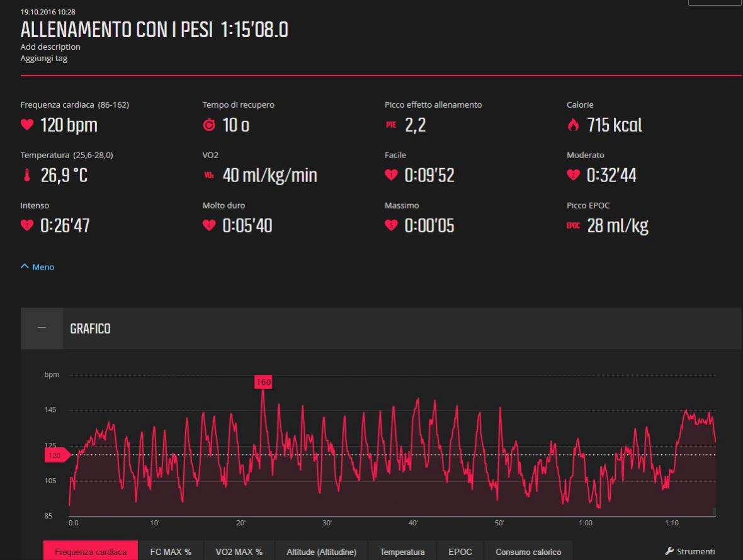Image resolution: width=743 pixels, height=560 pixels.
Task: Toggle the Frequenza cardiaca graph series
Action: pyautogui.click(x=89, y=552)
